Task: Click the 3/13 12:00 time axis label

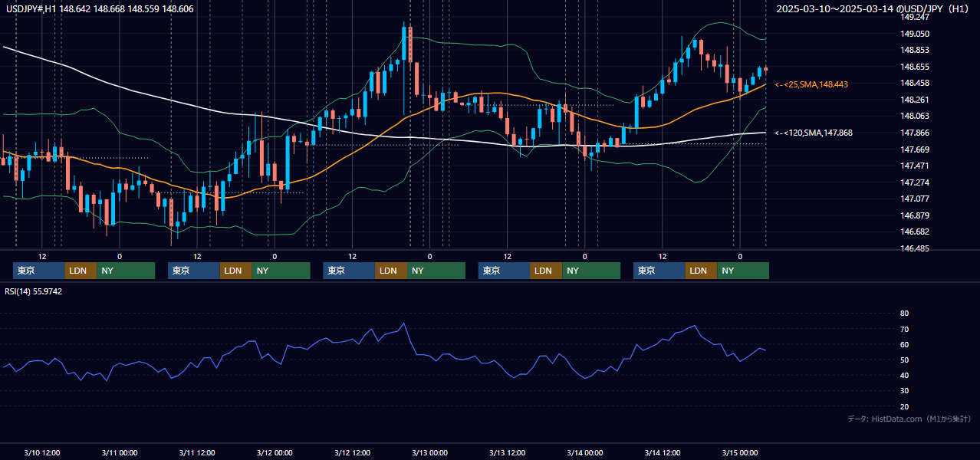Action: point(507,452)
